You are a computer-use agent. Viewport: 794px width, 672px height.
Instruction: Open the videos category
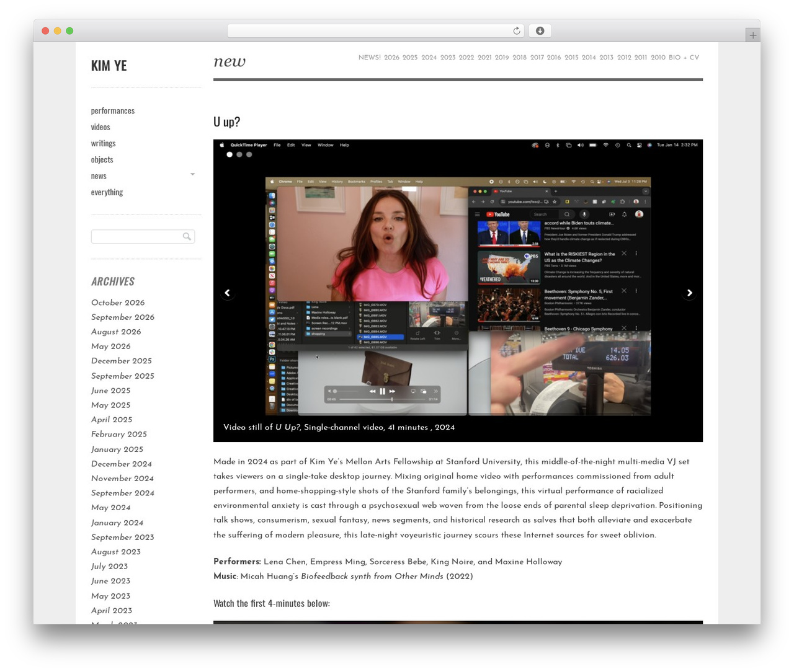point(100,127)
